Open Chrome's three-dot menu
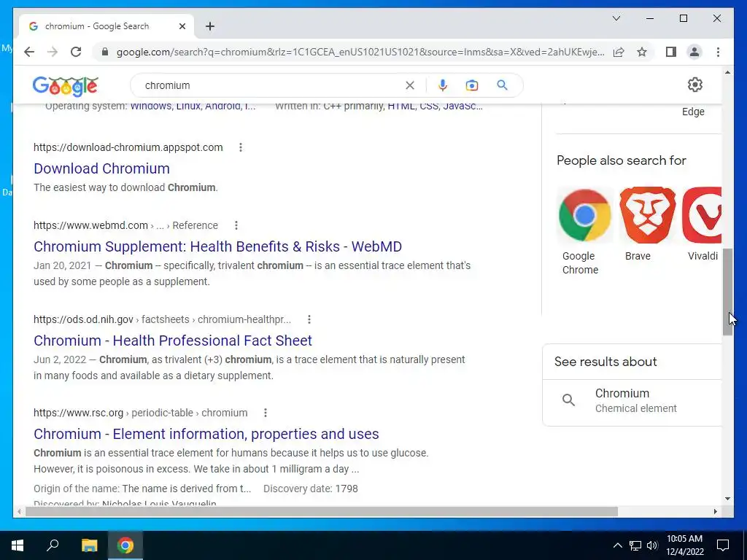 718,52
